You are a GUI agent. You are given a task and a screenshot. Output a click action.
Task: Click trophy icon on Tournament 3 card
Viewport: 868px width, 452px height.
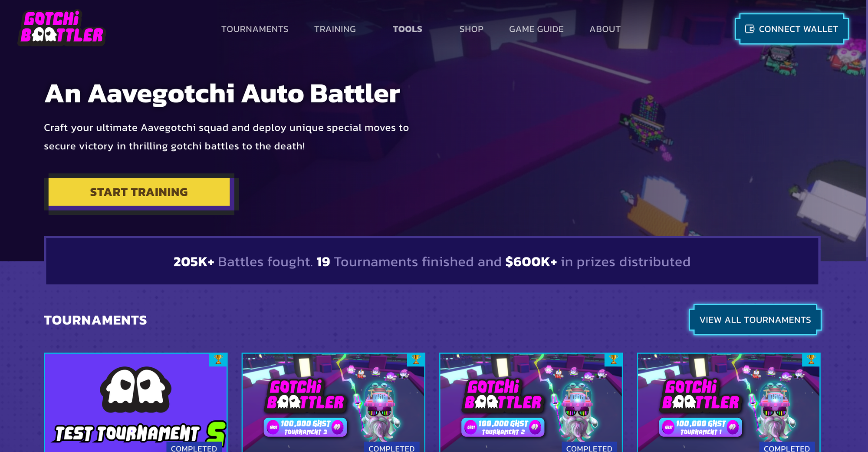416,359
